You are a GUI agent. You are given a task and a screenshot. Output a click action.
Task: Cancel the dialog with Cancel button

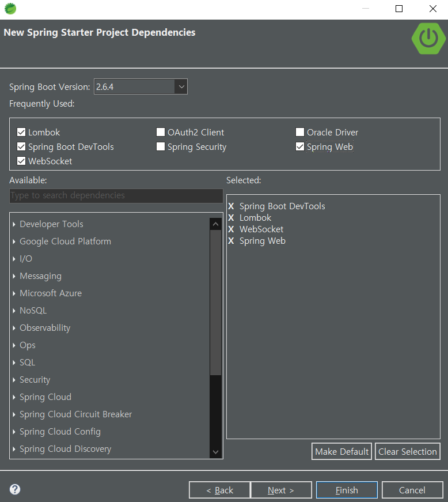point(412,490)
